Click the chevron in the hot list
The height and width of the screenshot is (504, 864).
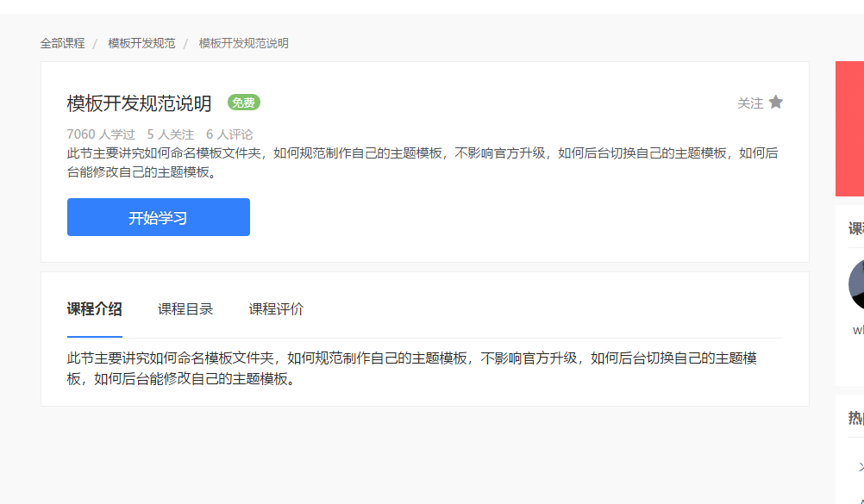coord(860,467)
